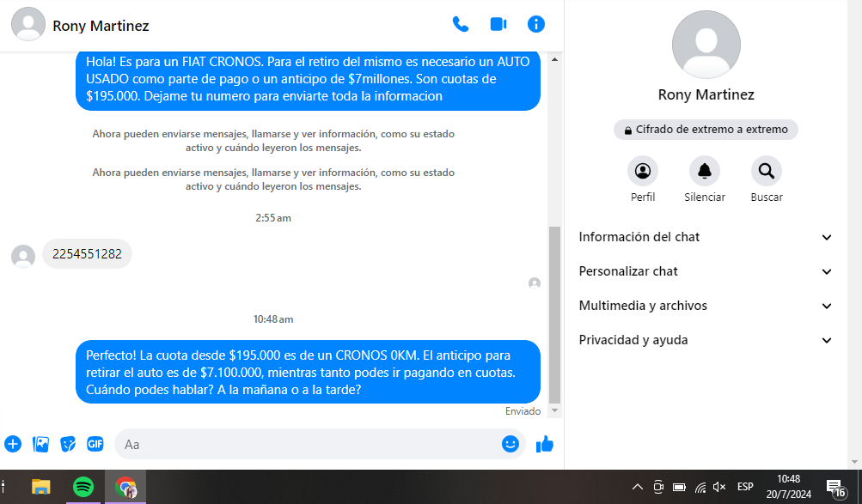Click Rony Martinez avatar in chat header
Screen dimensions: 862x504
tap(28, 24)
